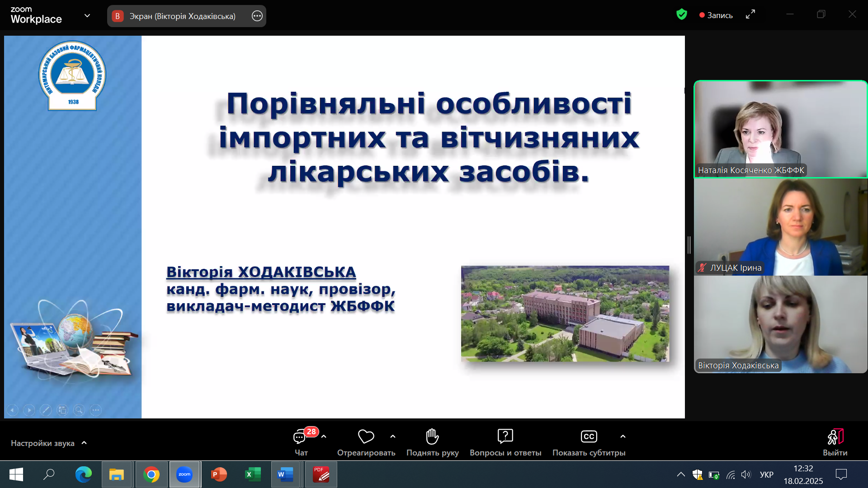Click the slideshow zoom magnifier icon

tap(79, 410)
